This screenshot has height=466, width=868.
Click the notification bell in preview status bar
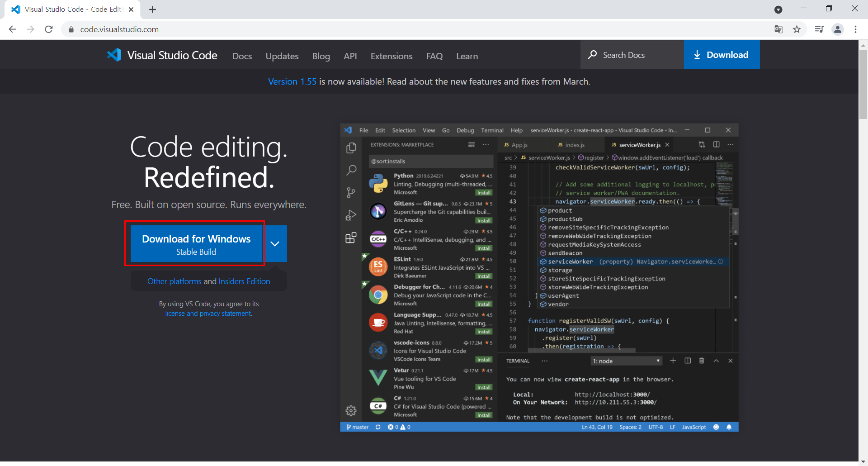729,427
